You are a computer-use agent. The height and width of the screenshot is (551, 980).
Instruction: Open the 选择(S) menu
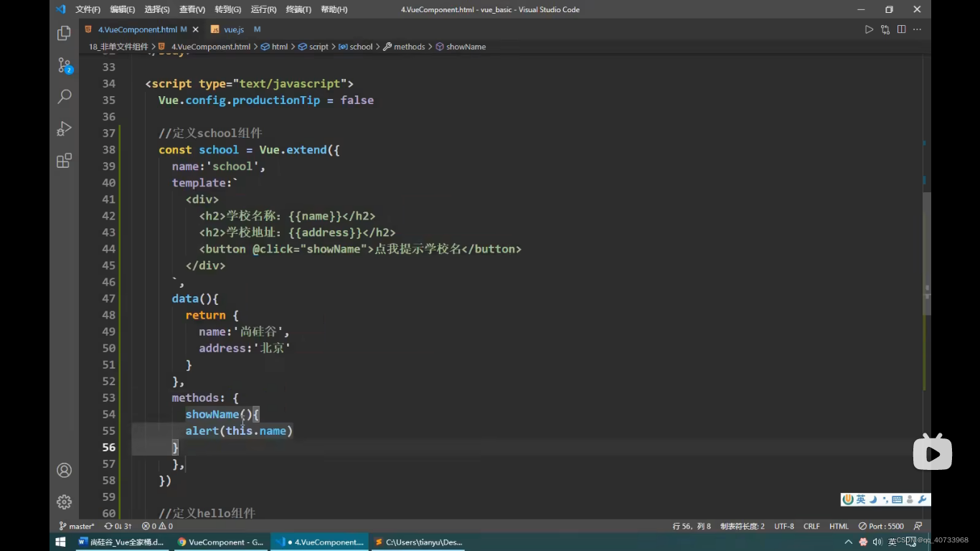tap(157, 9)
